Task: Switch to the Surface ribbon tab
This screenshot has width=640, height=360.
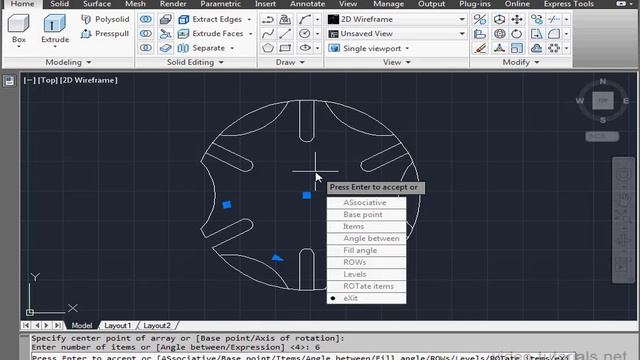Action: (97, 4)
